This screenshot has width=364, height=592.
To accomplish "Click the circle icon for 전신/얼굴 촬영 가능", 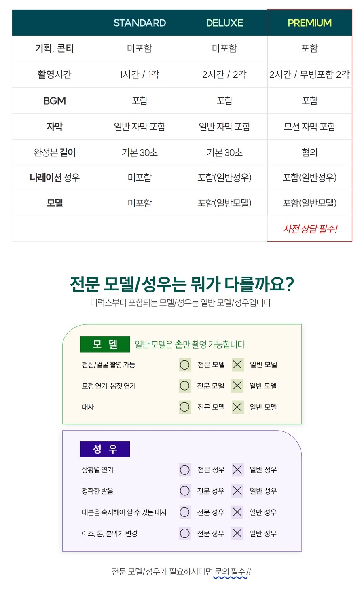I will coord(185,365).
